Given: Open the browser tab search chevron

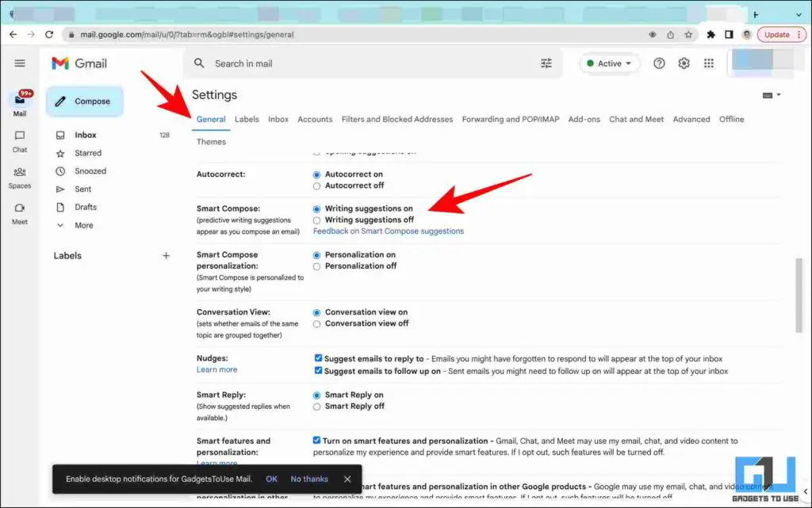Looking at the screenshot, I should (x=799, y=15).
